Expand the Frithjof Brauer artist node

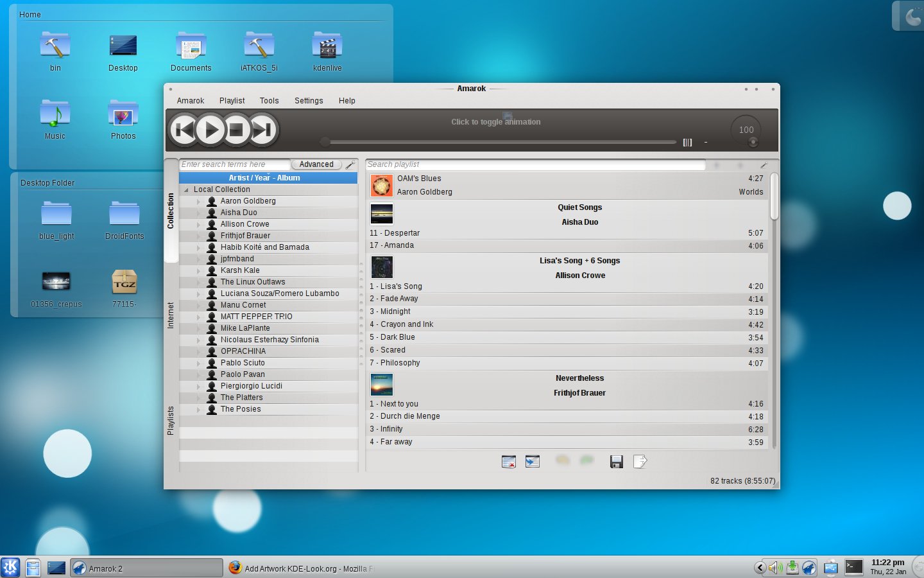point(199,236)
